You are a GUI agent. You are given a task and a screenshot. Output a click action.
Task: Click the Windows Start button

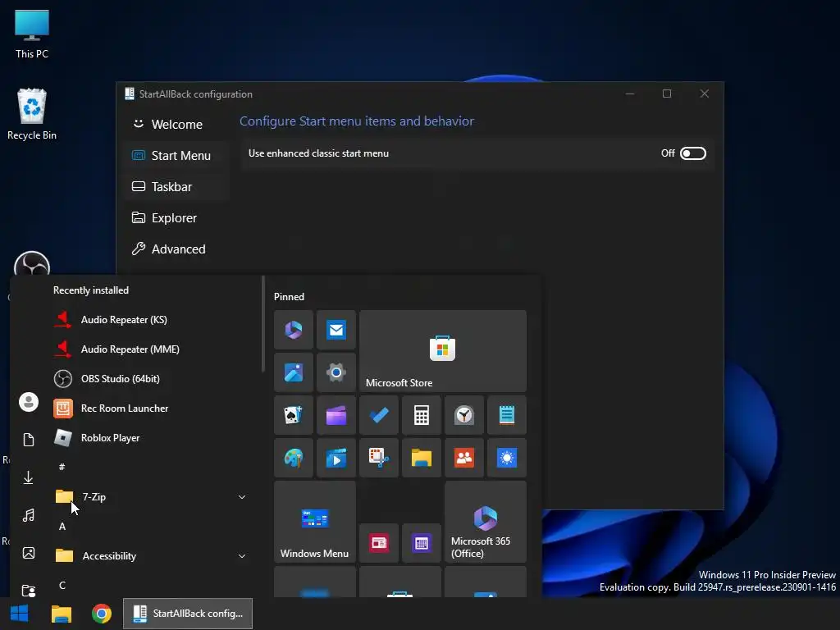click(x=20, y=614)
